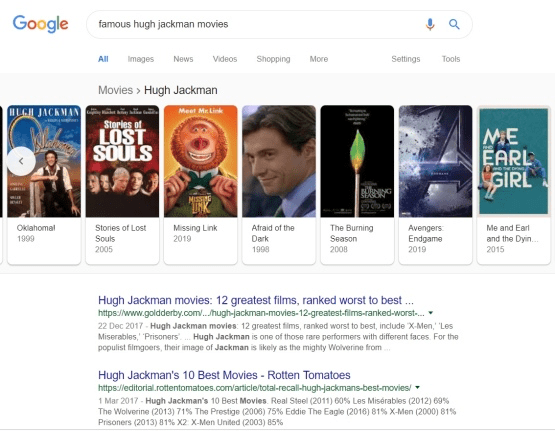Switch to the News tab
The width and height of the screenshot is (555, 431).
click(x=183, y=59)
